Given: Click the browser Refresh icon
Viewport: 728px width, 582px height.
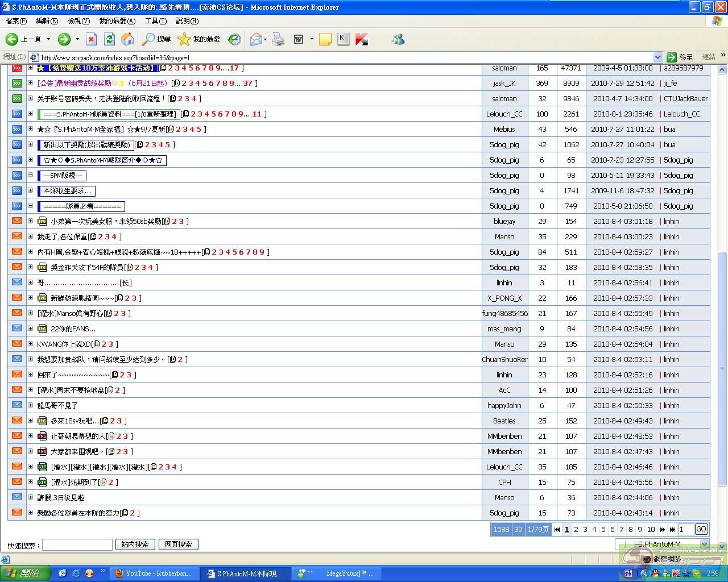Looking at the screenshot, I should click(109, 39).
